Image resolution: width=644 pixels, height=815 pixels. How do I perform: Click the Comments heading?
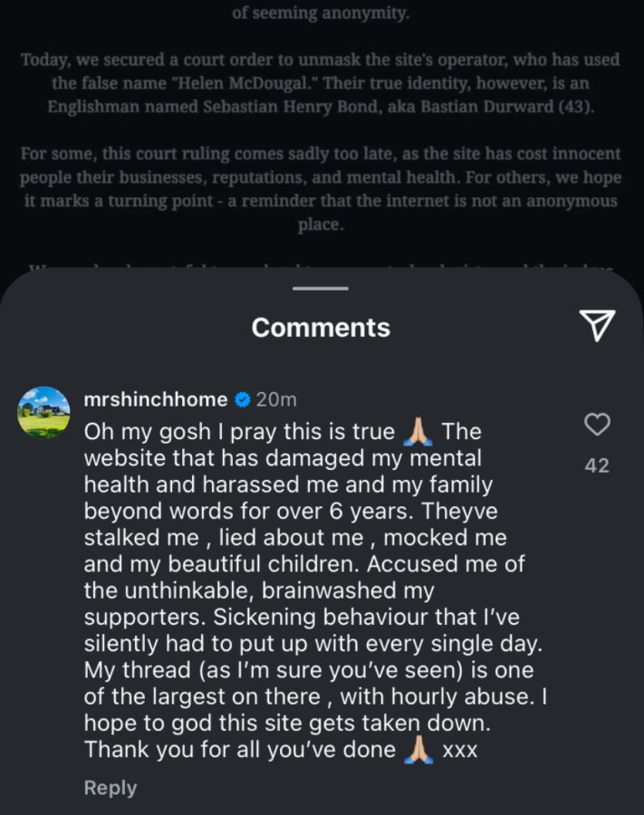pyautogui.click(x=321, y=328)
